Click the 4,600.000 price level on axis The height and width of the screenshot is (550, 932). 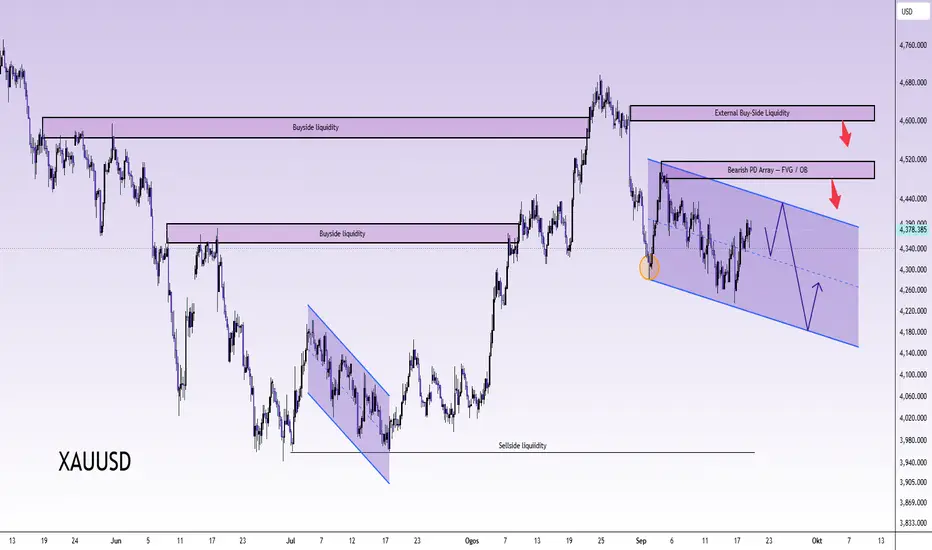pos(913,121)
